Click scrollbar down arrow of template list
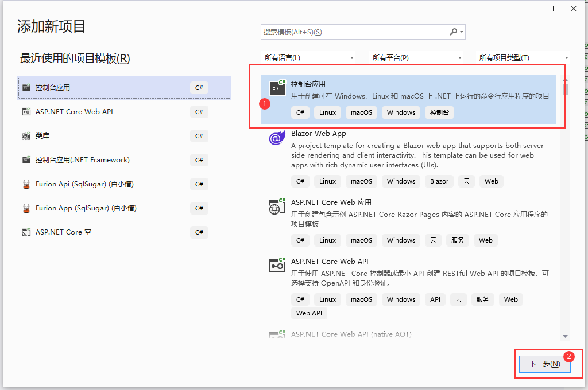 click(565, 336)
